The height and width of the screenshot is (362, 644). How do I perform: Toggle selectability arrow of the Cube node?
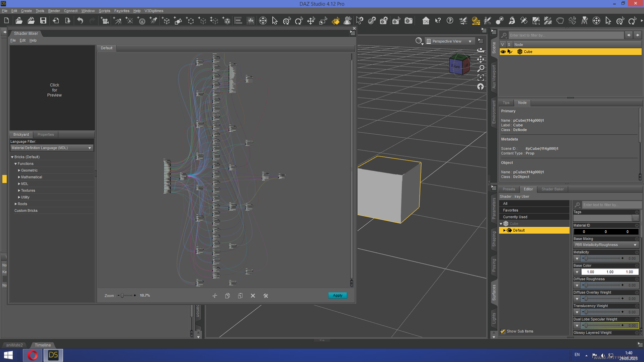tap(510, 52)
